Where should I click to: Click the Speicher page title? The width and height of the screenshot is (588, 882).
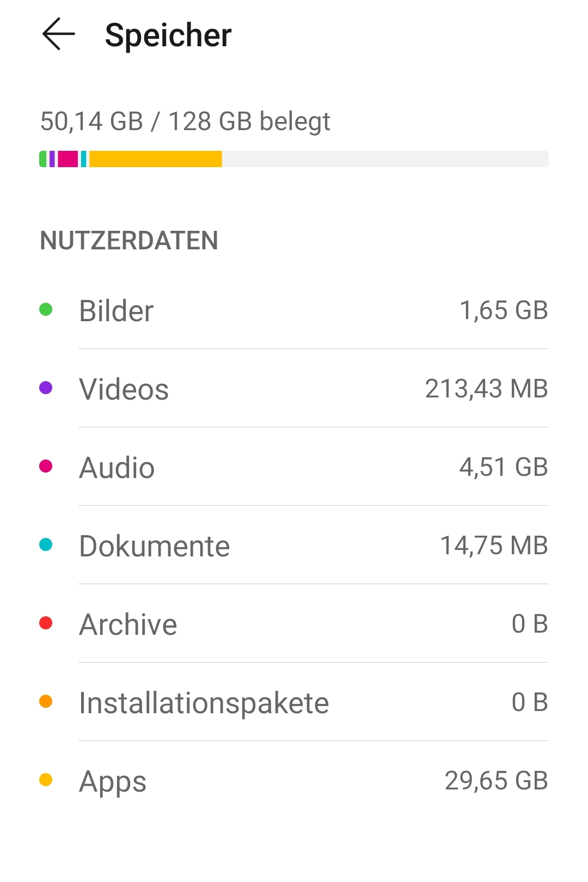point(168,36)
